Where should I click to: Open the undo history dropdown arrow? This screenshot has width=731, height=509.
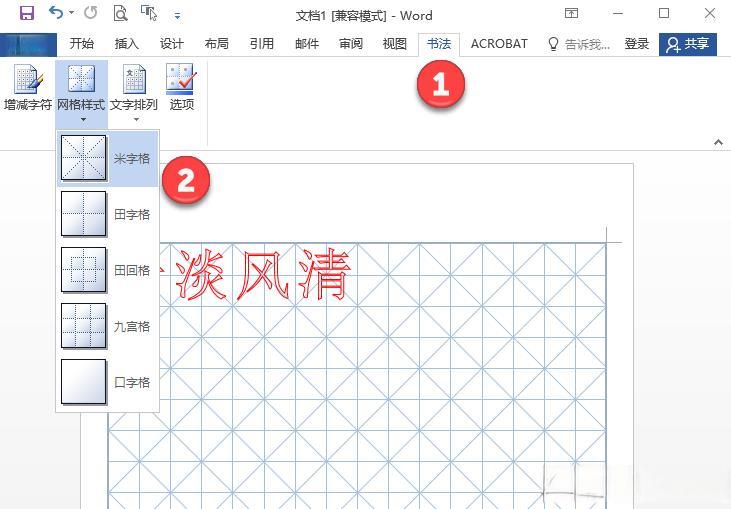coord(71,13)
